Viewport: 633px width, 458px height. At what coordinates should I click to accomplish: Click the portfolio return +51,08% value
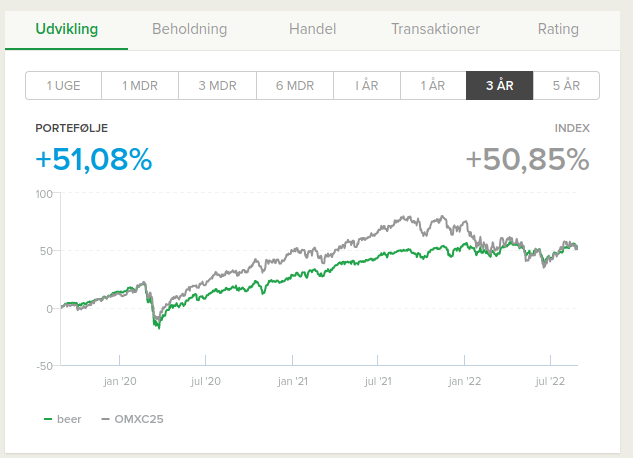pos(93,159)
